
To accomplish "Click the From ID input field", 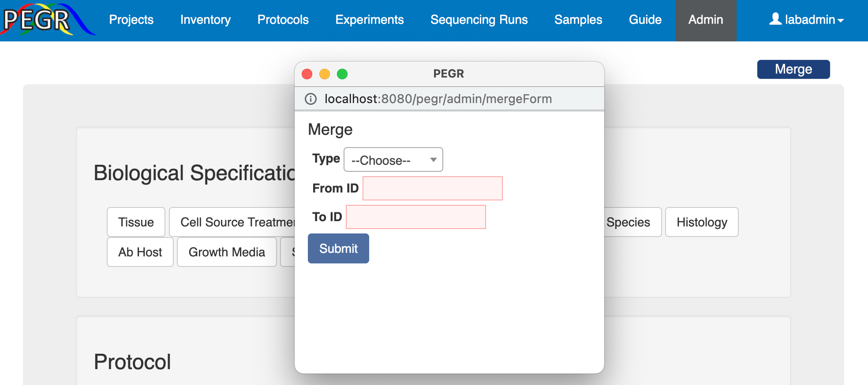I will tap(432, 189).
